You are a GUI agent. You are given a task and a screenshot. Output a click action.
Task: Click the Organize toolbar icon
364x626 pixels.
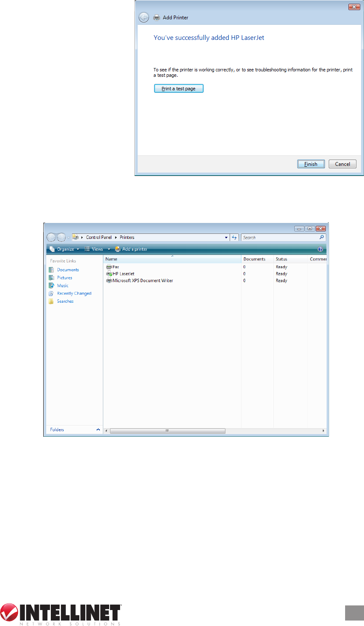click(52, 249)
